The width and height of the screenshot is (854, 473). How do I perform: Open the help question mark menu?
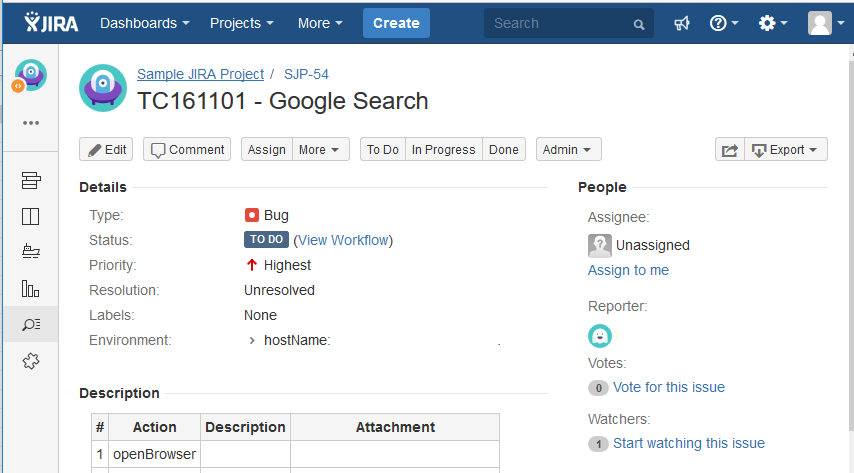click(724, 23)
